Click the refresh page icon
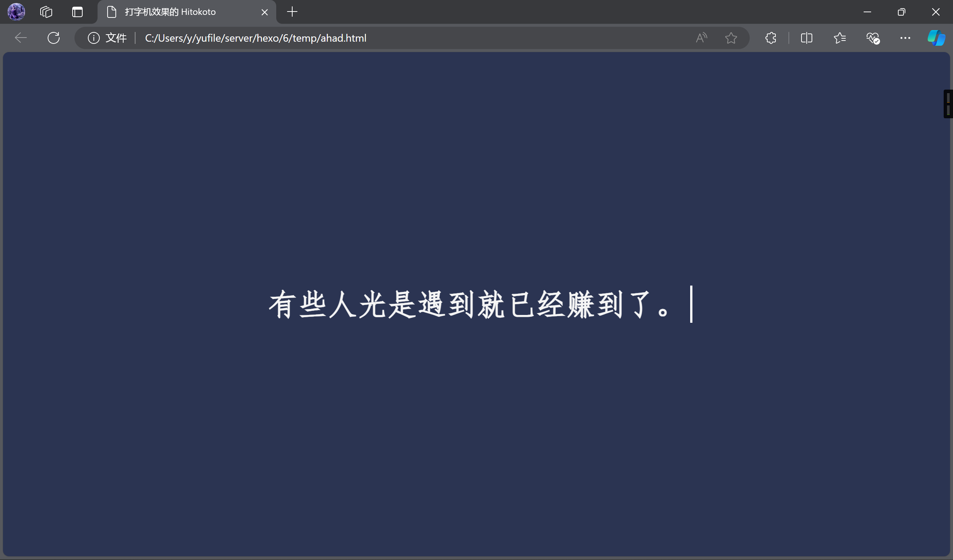The image size is (953, 560). (x=54, y=38)
